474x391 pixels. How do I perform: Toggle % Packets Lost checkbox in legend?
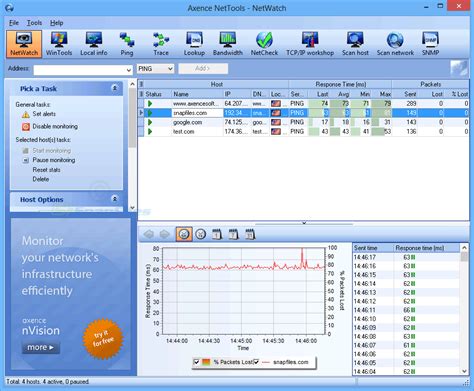(196, 362)
